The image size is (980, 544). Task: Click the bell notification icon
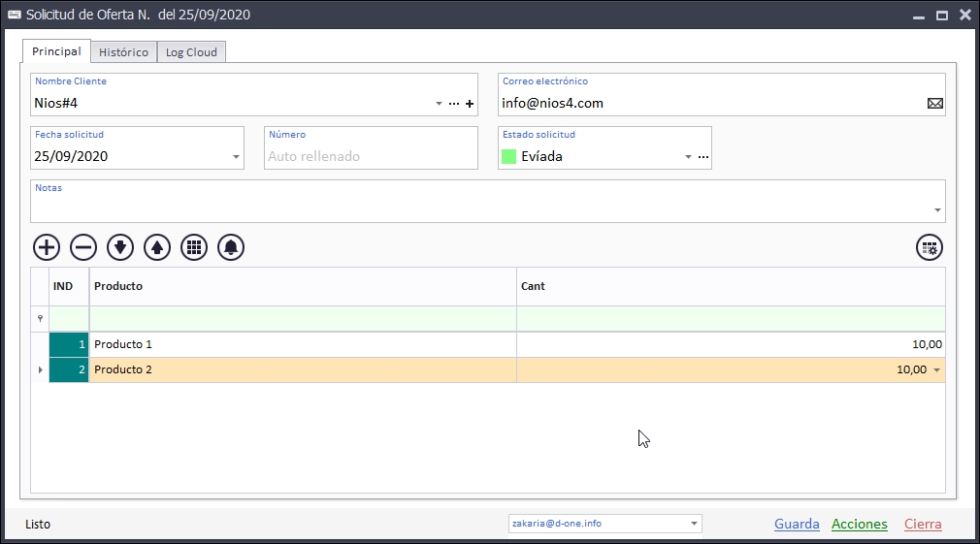coord(231,247)
